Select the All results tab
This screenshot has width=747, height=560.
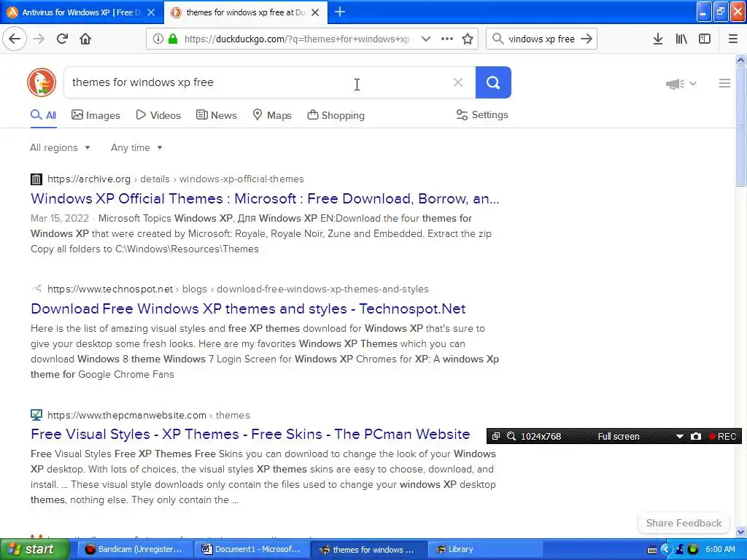[43, 115]
